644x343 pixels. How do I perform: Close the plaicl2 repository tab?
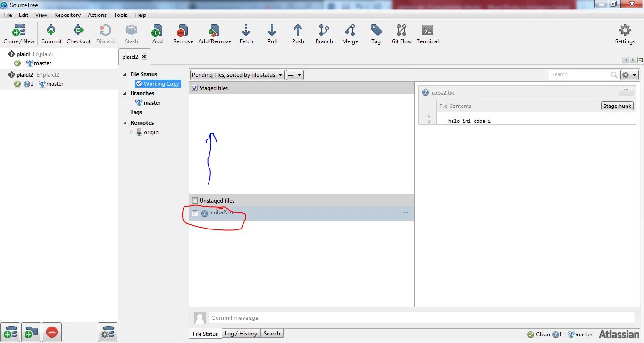click(144, 57)
